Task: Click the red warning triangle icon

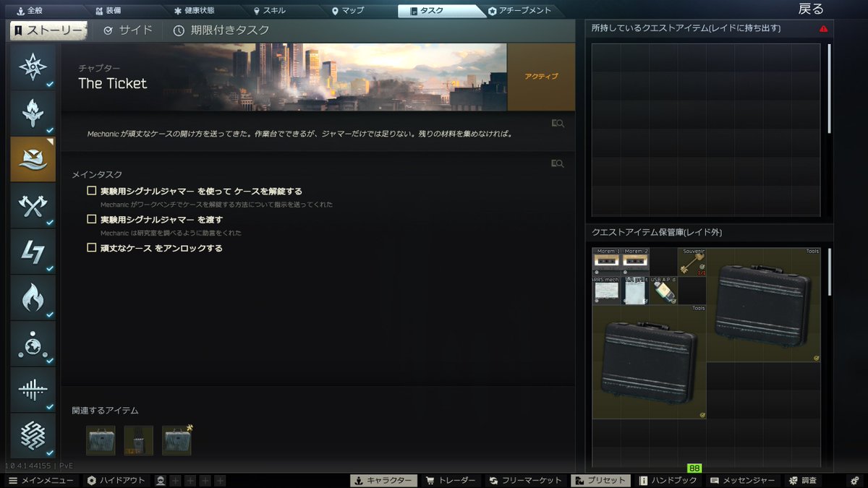Action: pos(823,29)
